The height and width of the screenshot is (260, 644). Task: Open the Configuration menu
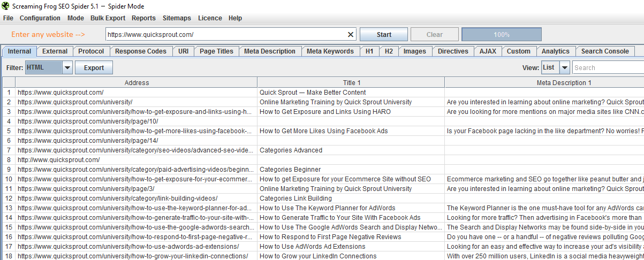tap(40, 18)
